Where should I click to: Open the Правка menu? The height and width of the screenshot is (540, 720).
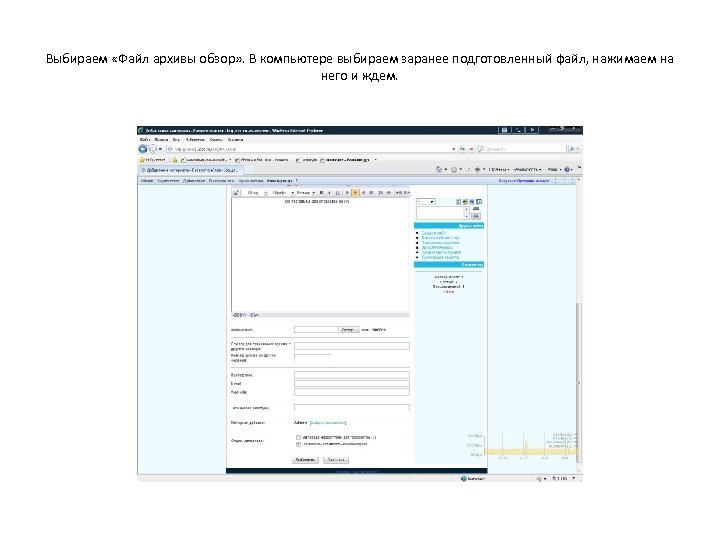(161, 140)
